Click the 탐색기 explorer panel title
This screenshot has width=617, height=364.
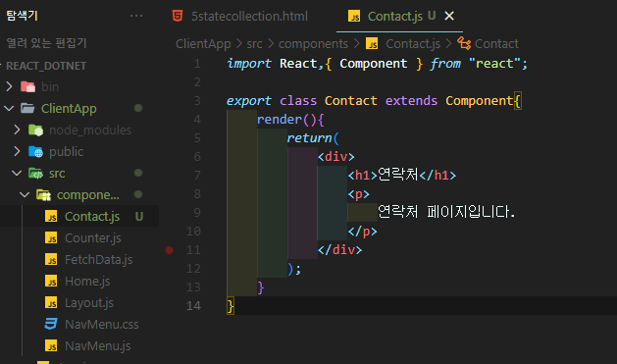tap(22, 16)
